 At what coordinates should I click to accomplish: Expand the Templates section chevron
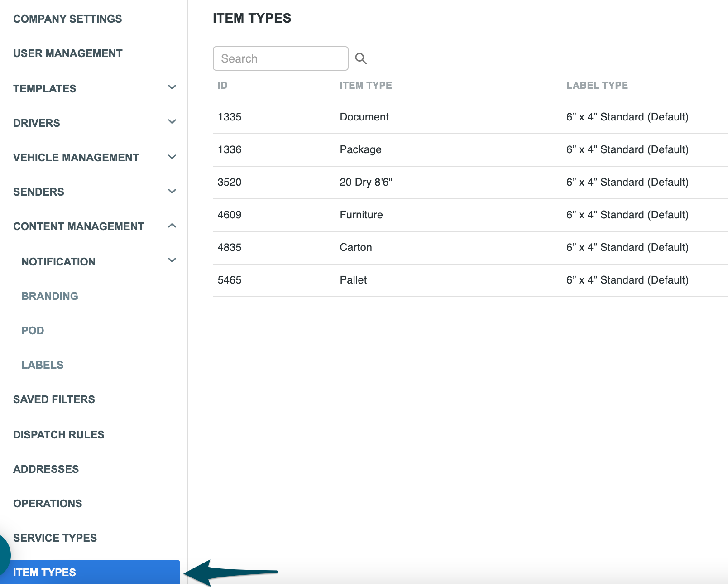click(172, 87)
